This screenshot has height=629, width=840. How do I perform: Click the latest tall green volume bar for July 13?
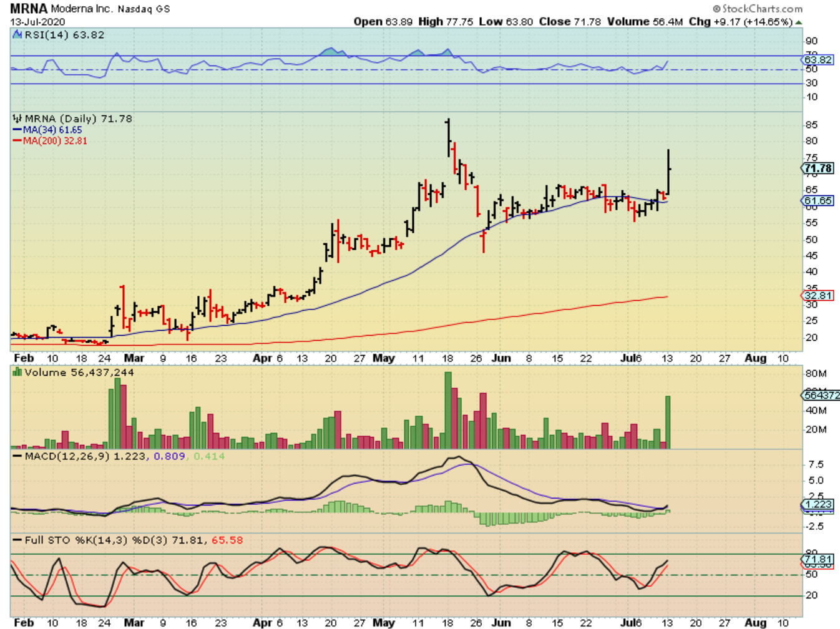coord(668,422)
